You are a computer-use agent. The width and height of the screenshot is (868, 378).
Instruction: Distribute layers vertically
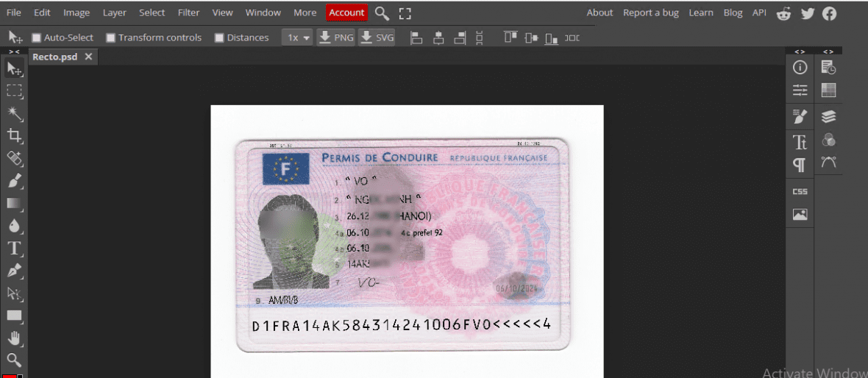point(480,38)
